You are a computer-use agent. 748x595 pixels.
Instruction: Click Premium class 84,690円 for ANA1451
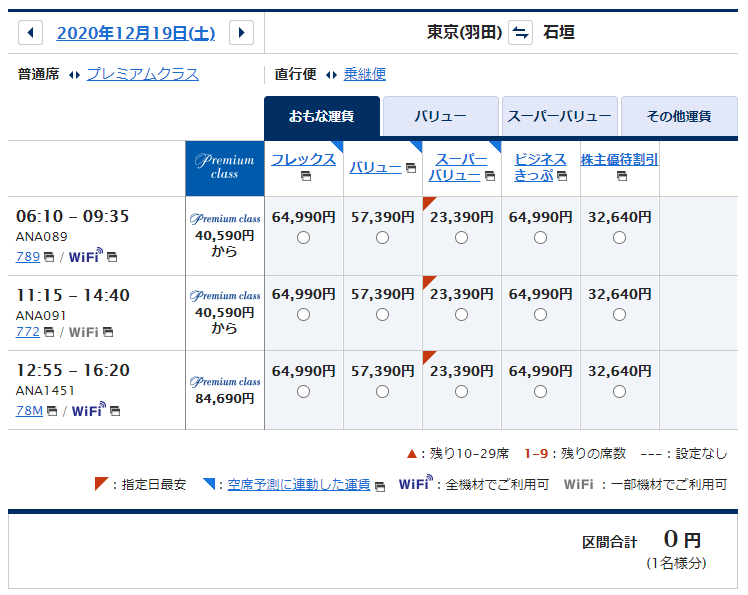[x=225, y=390]
